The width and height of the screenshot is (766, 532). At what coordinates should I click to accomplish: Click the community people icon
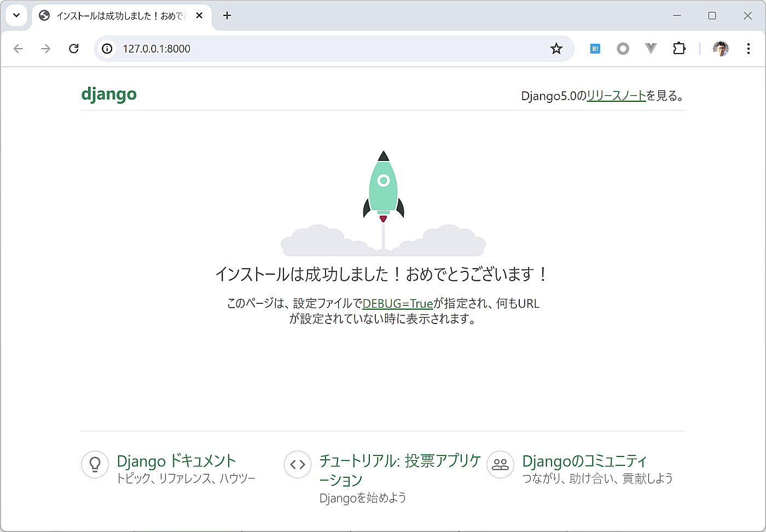500,465
